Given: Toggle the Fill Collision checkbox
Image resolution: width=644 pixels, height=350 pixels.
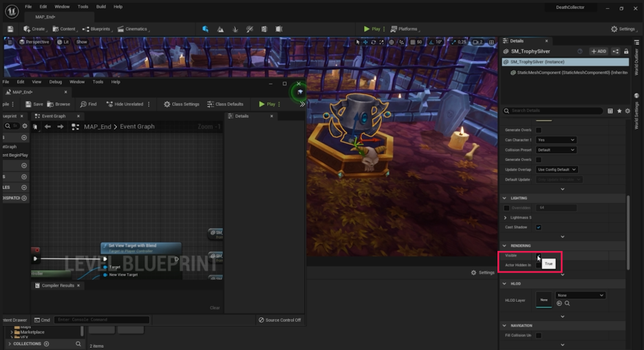Looking at the screenshot, I should pos(539,336).
